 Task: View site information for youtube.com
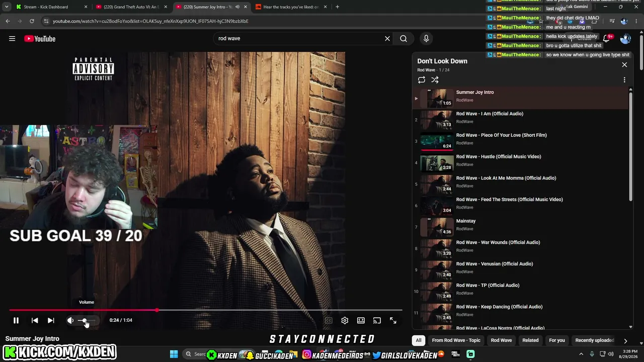pos(46,21)
